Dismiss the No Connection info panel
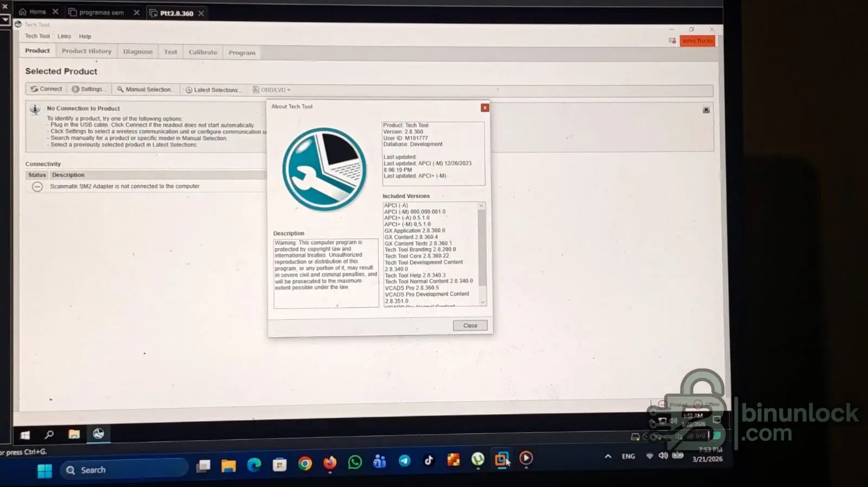 pos(706,110)
